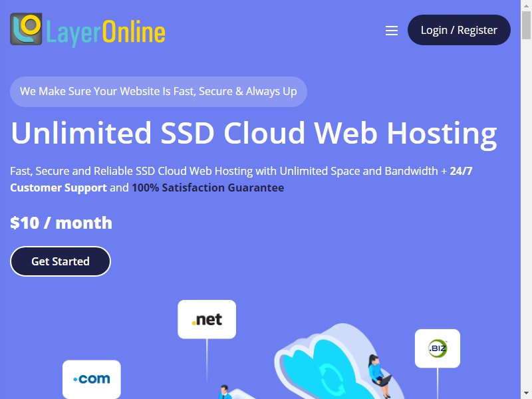532x399 pixels.
Task: Open the Login / Register page
Action: (459, 30)
